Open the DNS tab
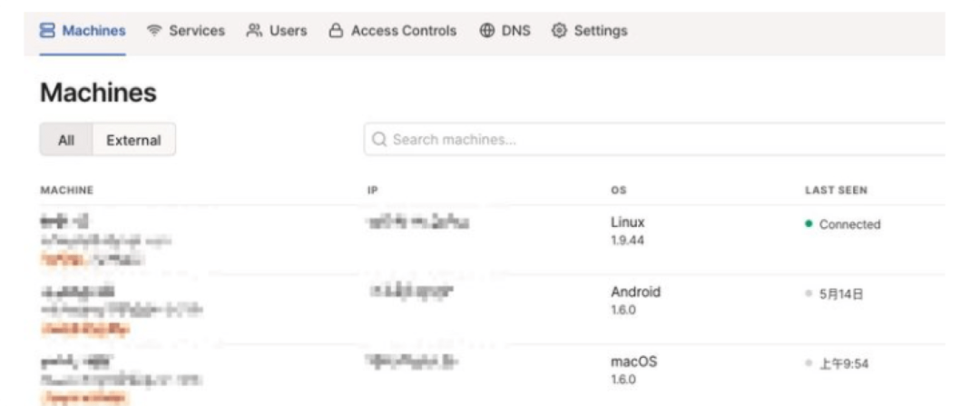 pos(515,31)
